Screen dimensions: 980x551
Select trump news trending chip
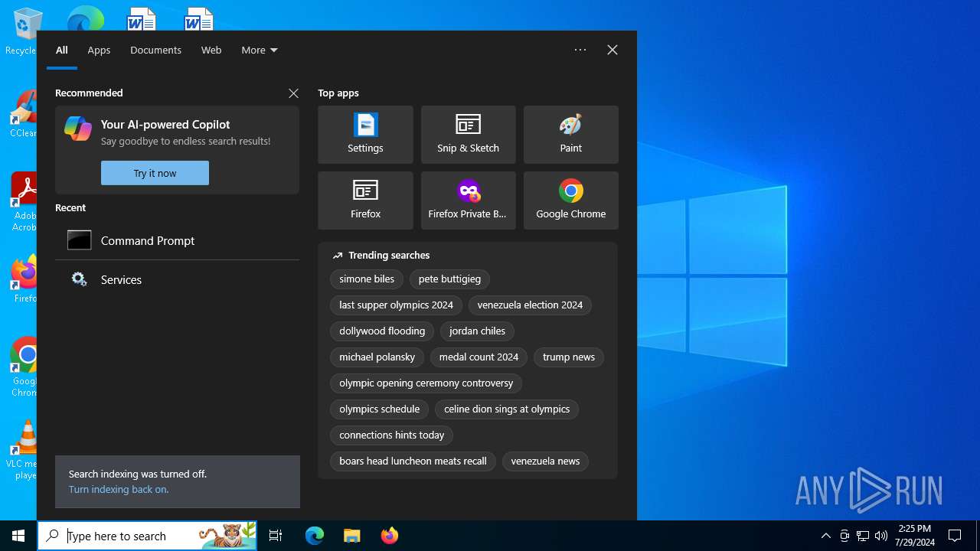(x=569, y=357)
